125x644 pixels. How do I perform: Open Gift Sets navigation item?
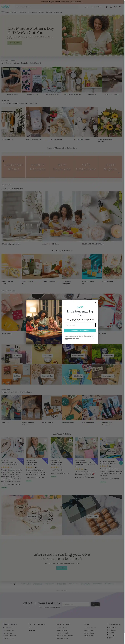click(41, 12)
